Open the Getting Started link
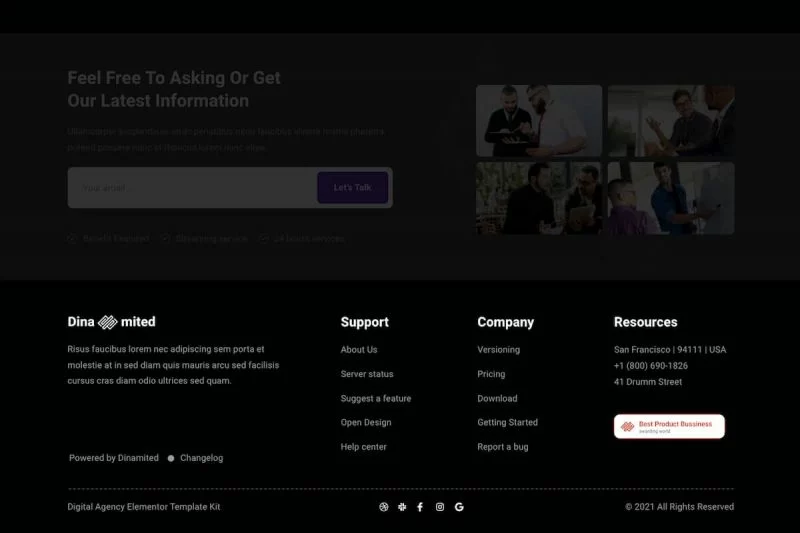Image resolution: width=800 pixels, height=533 pixels. pyautogui.click(x=507, y=422)
